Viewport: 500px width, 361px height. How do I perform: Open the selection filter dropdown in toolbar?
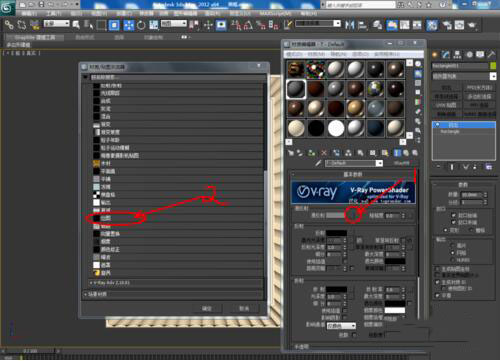(x=57, y=23)
